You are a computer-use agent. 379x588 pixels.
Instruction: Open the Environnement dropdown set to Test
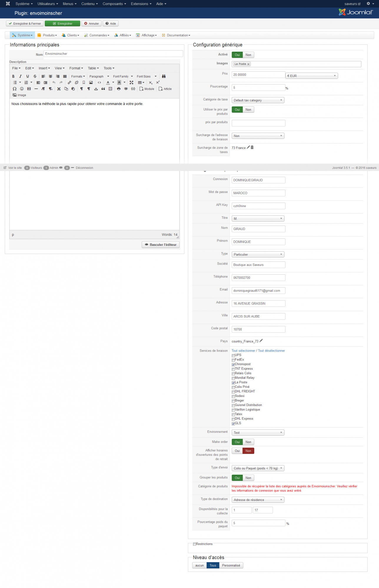[258, 432]
